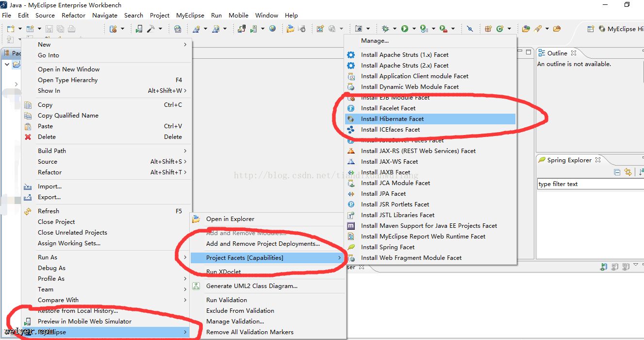Open the Refactor menu in menu bar
This screenshot has width=644, height=340.
[x=74, y=16]
